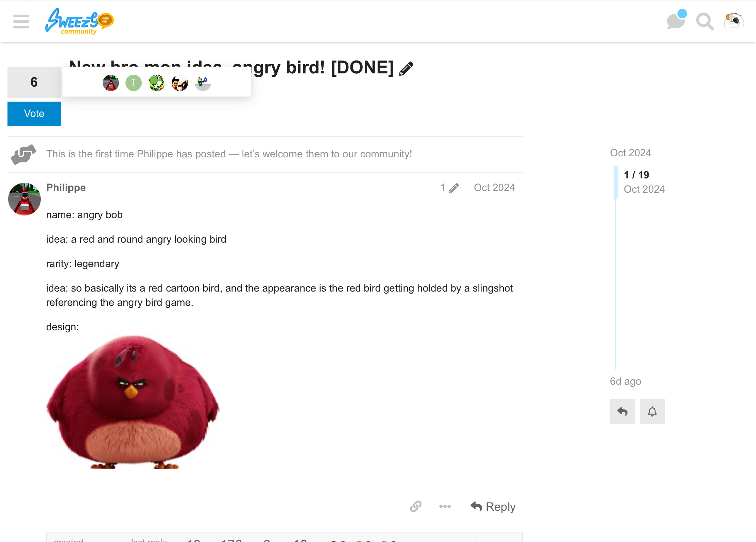
Task: Jump to the Oct 2024 timeline start
Action: (631, 153)
